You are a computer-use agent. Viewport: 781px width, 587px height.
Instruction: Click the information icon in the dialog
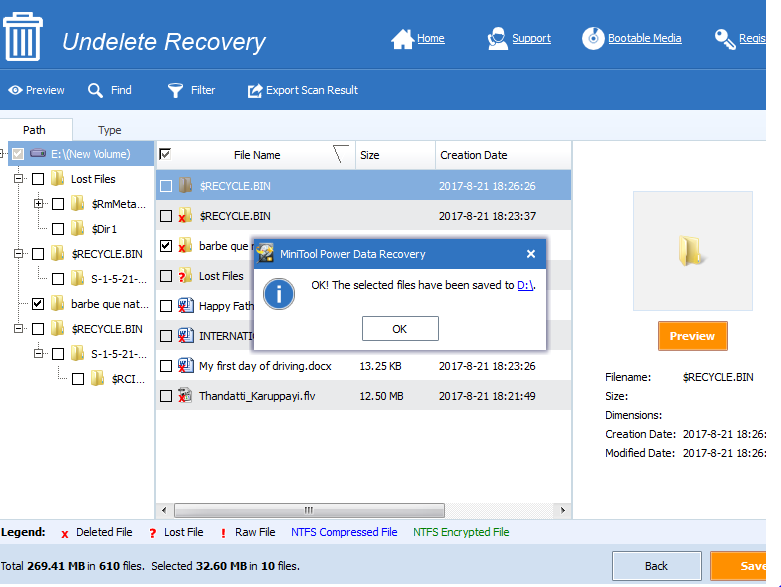(x=279, y=294)
